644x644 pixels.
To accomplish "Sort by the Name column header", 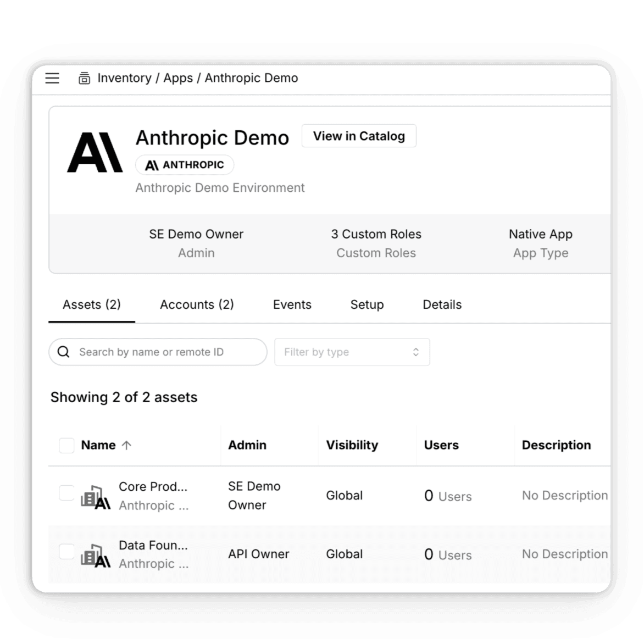I will [98, 445].
